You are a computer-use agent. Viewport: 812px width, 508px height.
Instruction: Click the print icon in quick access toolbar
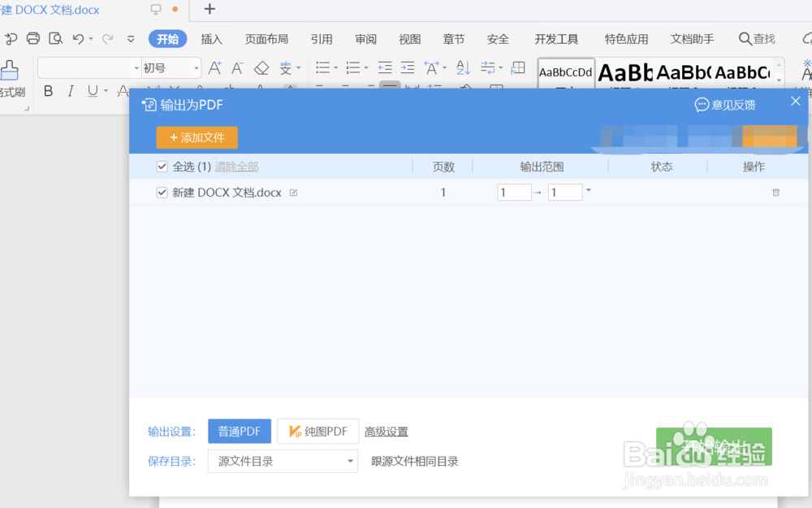coord(32,38)
